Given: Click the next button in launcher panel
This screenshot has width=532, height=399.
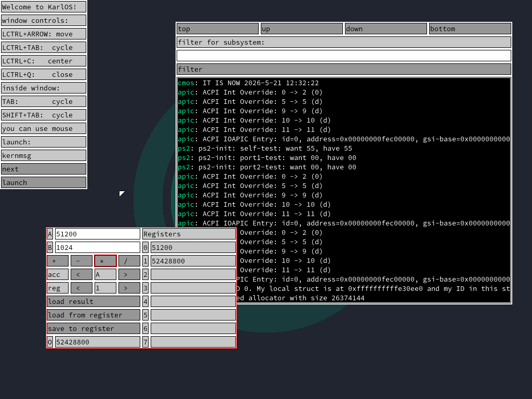Looking at the screenshot, I should (44, 169).
